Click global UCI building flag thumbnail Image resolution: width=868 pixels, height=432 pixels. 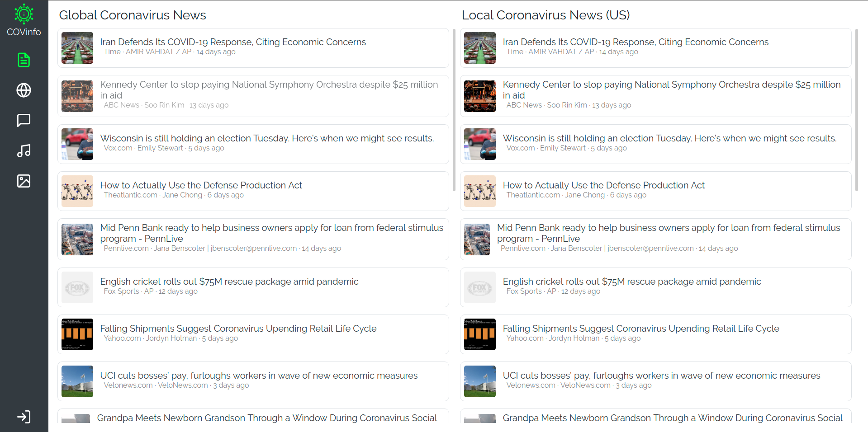[x=77, y=381]
